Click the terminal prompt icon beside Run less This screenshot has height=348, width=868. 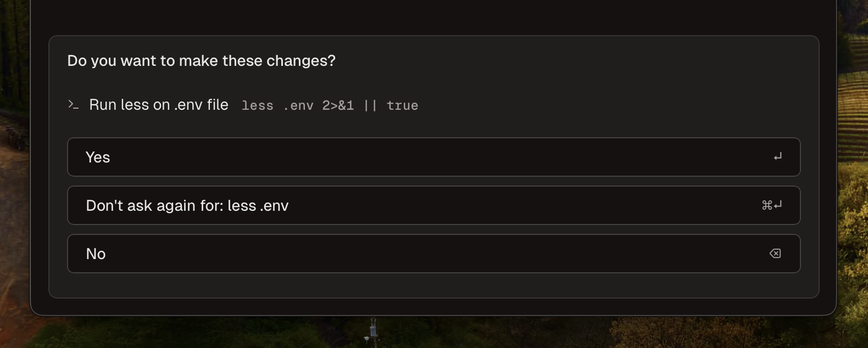[73, 104]
